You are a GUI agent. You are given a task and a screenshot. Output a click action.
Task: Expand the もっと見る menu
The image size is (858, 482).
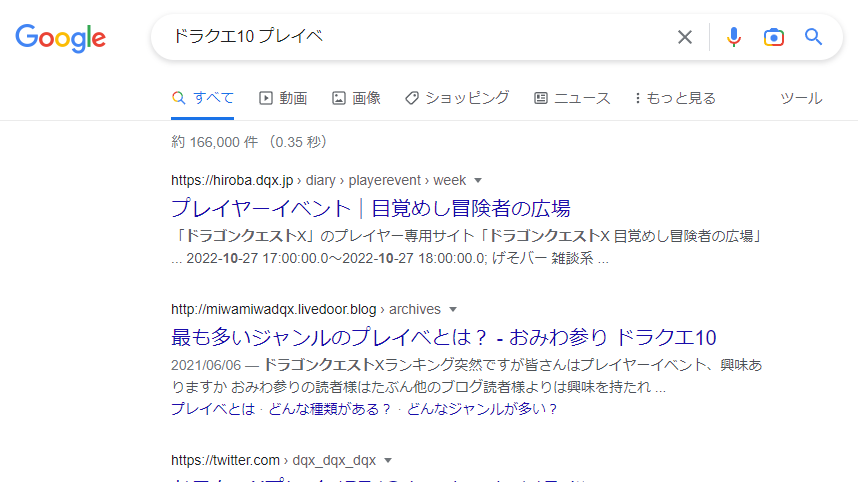pyautogui.click(x=675, y=98)
